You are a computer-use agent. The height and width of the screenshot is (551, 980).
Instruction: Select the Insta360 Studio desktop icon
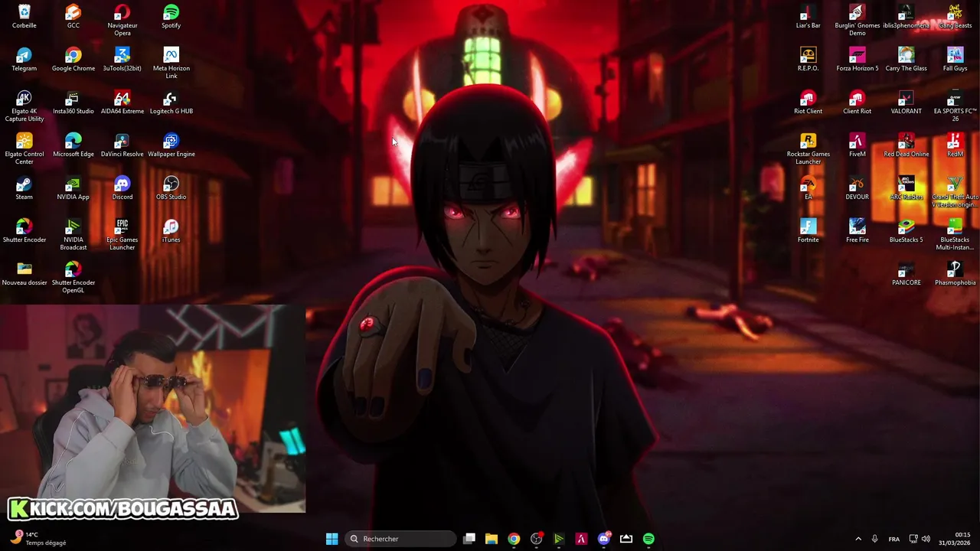point(73,103)
